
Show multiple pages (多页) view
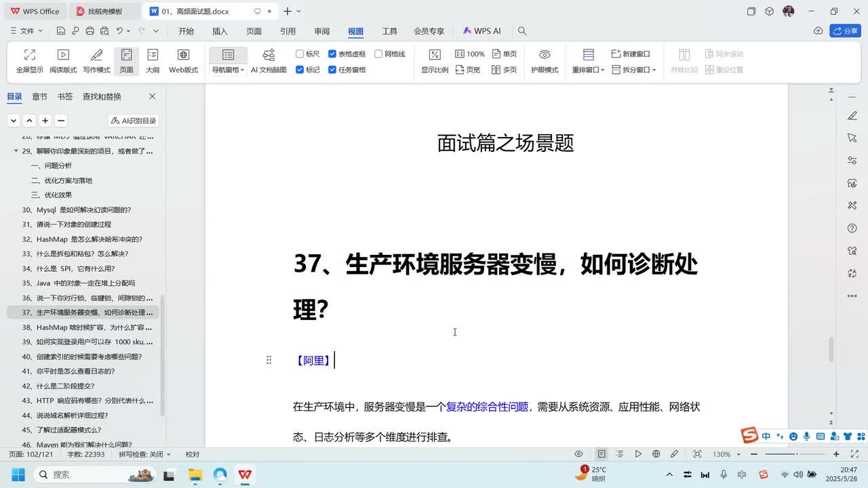504,70
